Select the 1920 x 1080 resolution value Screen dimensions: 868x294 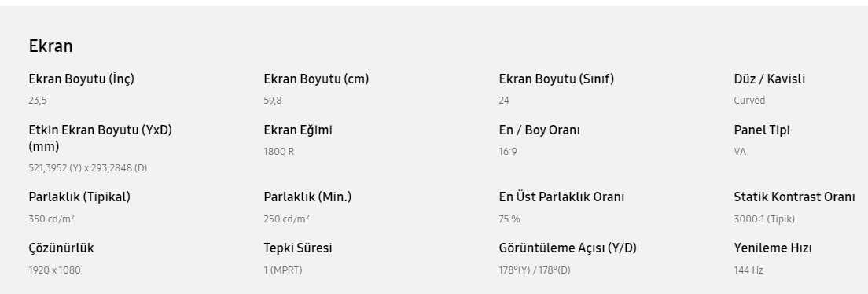[54, 270]
